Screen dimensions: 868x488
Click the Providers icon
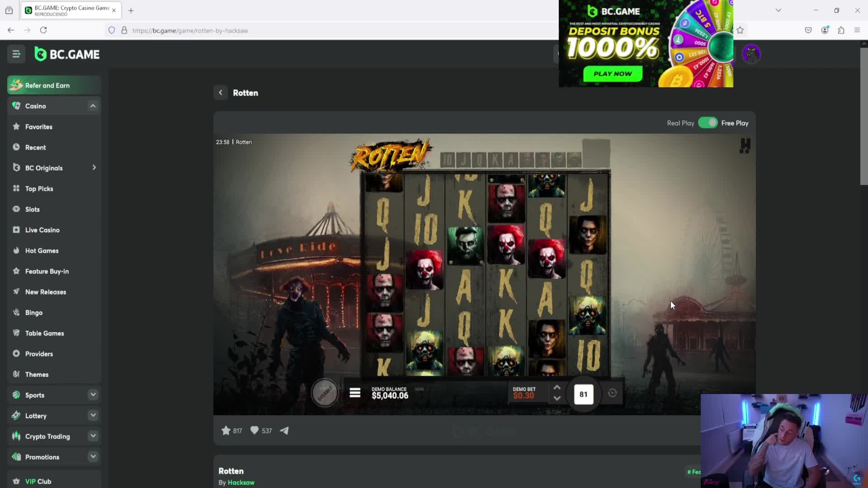point(16,353)
